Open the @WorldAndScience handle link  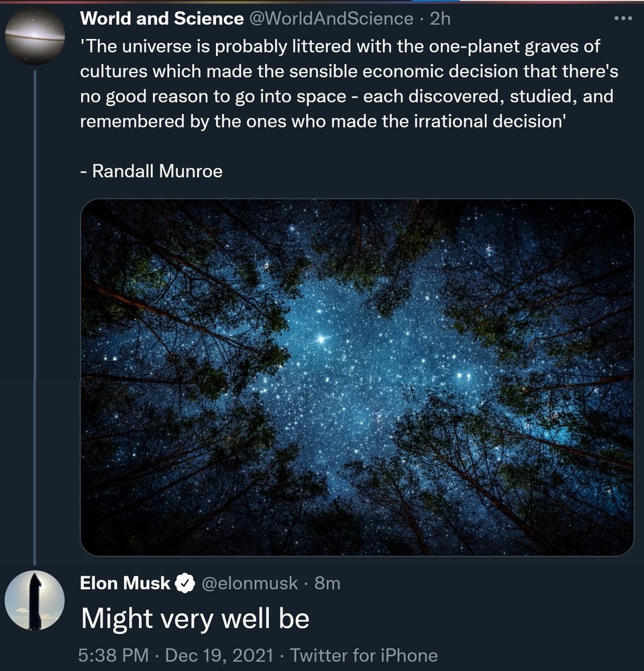[x=331, y=19]
